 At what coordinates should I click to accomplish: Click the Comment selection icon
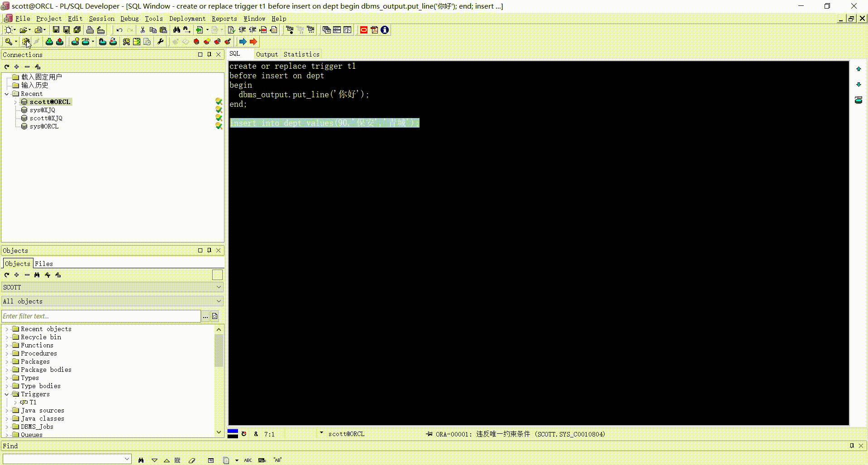[263, 30]
